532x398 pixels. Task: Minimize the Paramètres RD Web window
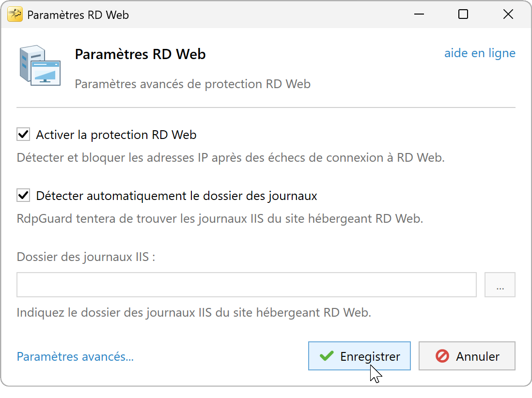[x=420, y=14]
